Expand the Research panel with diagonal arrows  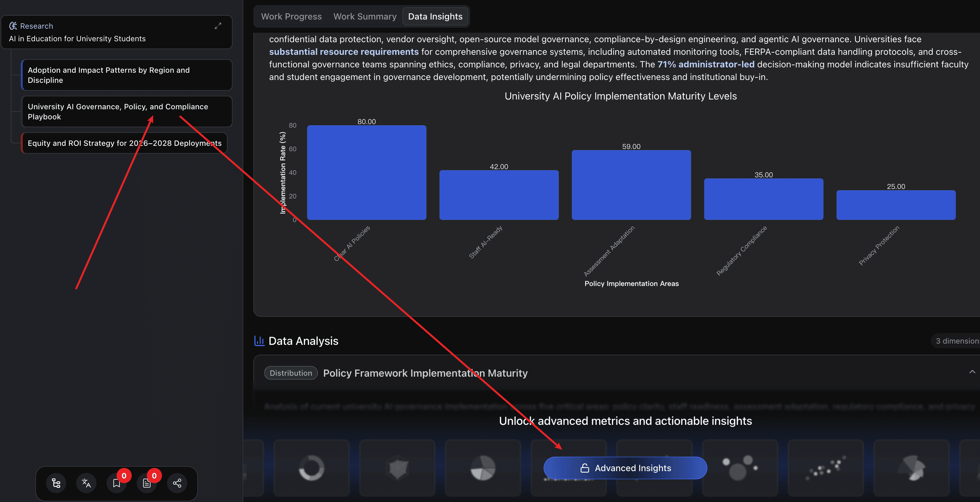218,26
